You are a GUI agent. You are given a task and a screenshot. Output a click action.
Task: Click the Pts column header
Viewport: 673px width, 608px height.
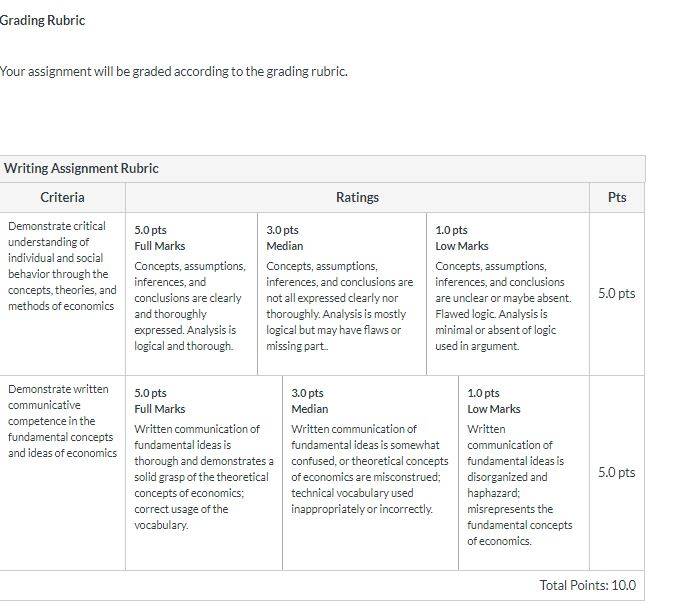tap(617, 197)
